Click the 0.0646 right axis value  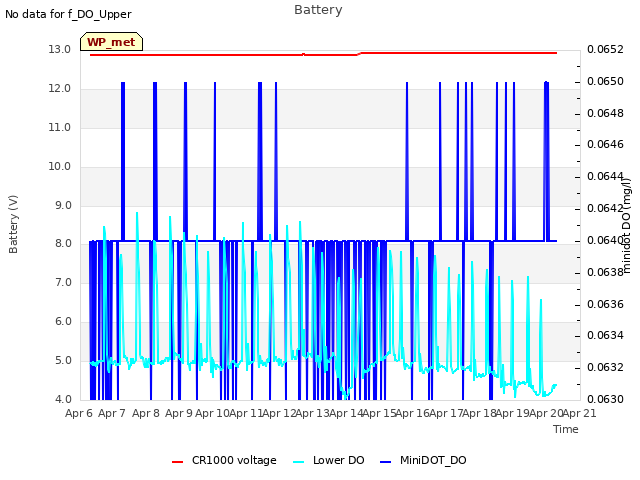coord(605,144)
